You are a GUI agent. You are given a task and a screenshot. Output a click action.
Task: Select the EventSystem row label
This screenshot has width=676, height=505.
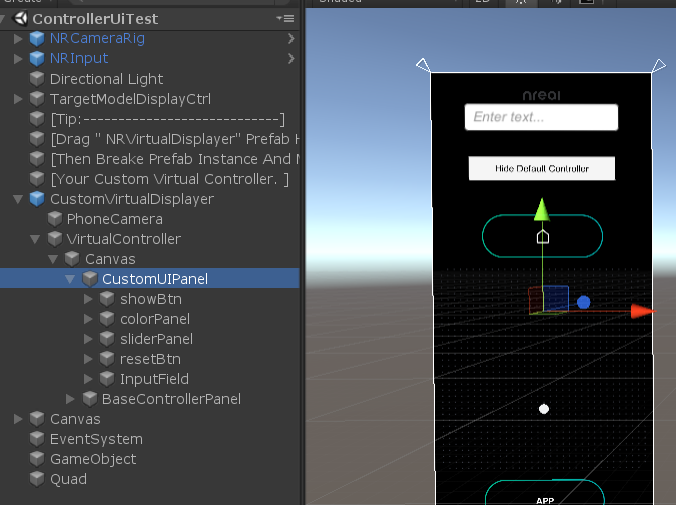click(x=96, y=439)
